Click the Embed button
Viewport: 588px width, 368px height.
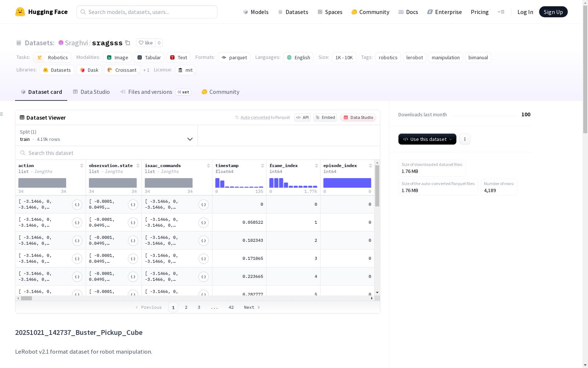click(x=325, y=117)
